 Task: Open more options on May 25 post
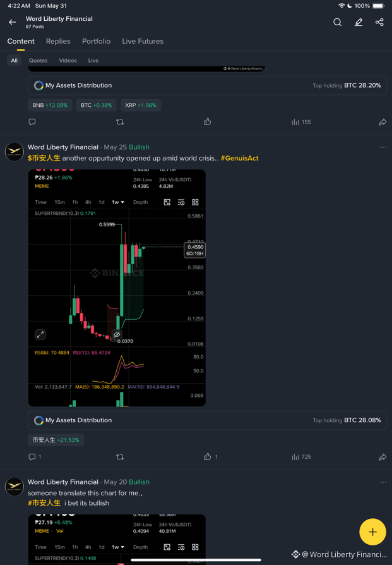click(x=383, y=147)
